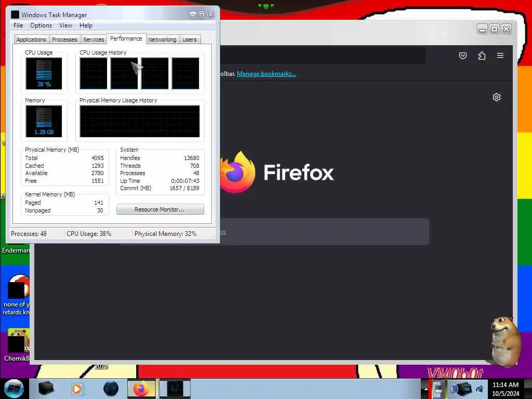The height and width of the screenshot is (399, 532).
Task: Click the CPU Usage 38% gauge
Action: click(44, 73)
